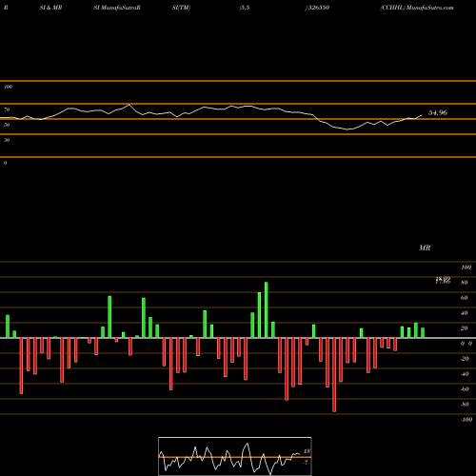
Task: Click the RSI axis label 30
Action: coord(7,140)
